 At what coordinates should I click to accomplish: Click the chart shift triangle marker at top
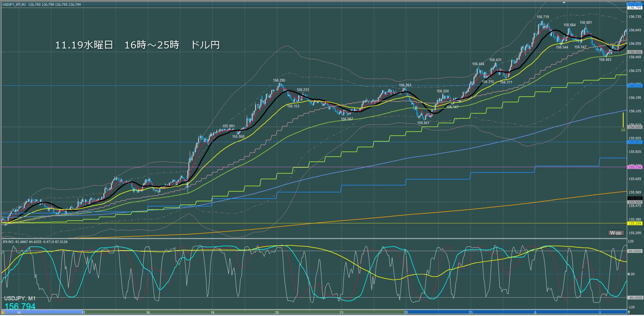(x=564, y=2)
